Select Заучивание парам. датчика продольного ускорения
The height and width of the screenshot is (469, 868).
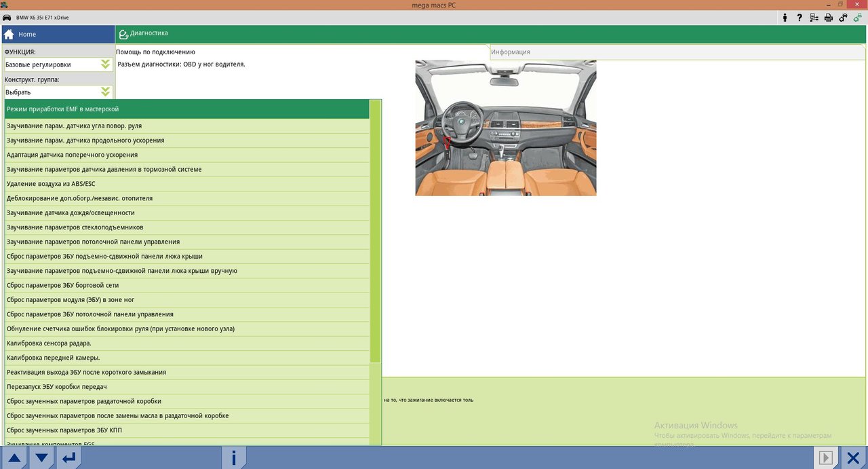click(187, 140)
